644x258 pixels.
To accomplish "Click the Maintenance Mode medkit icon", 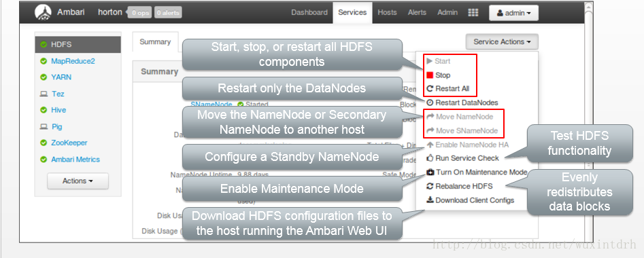I will tap(430, 172).
